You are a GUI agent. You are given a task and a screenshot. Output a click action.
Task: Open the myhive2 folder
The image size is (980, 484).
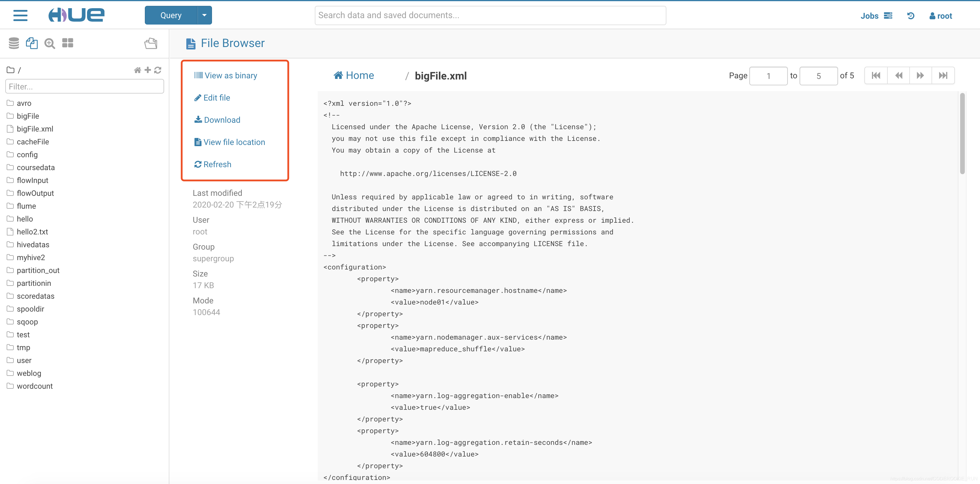coord(30,257)
